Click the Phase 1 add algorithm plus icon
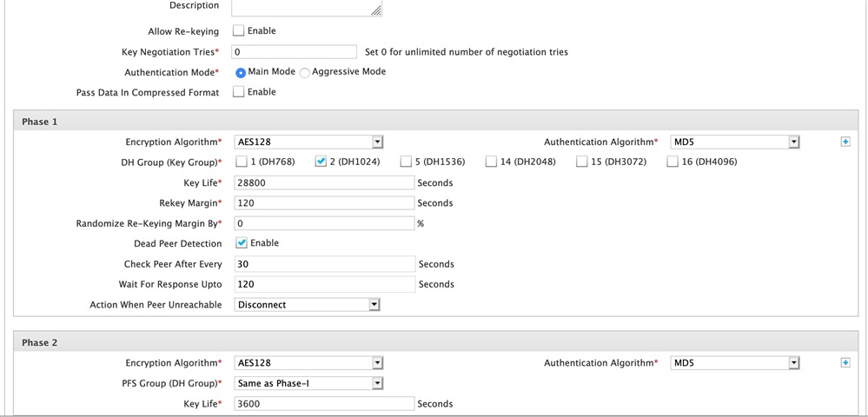868x417 pixels. (845, 142)
